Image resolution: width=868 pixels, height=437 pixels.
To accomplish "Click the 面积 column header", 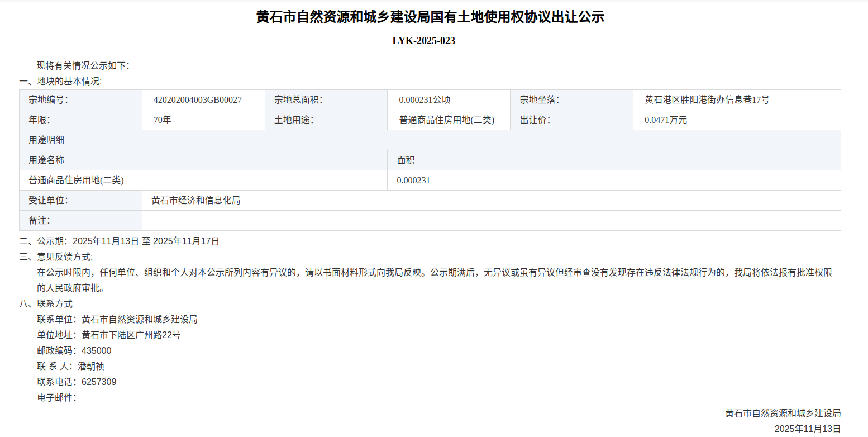I will coord(406,160).
